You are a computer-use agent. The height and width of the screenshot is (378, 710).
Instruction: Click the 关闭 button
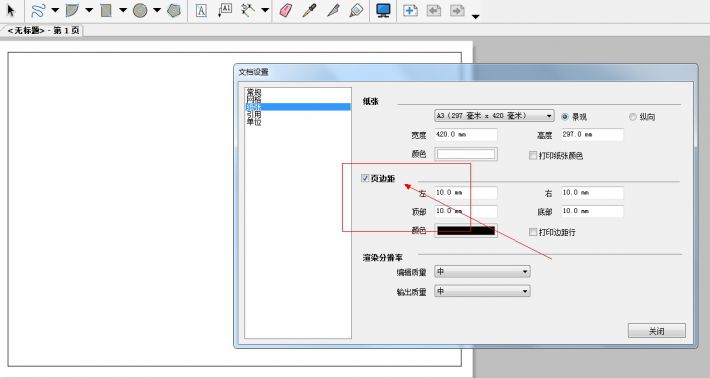coord(657,331)
